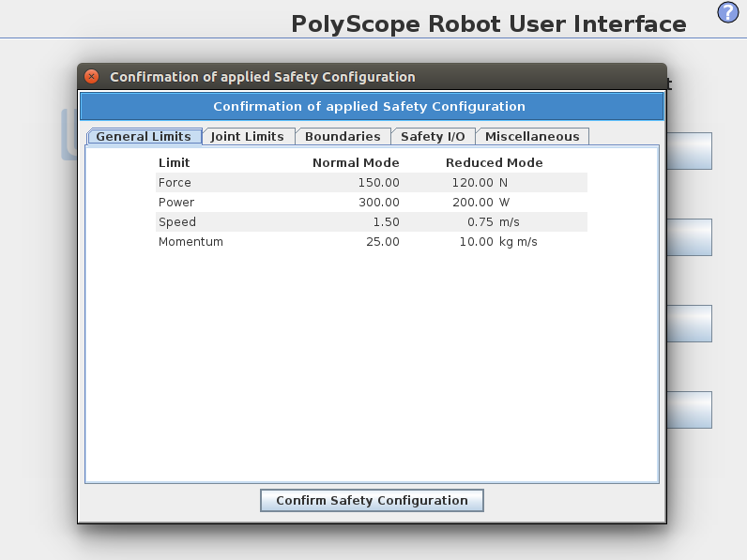This screenshot has height=560, width=747.
Task: Open the help question mark icon
Action: (x=728, y=12)
